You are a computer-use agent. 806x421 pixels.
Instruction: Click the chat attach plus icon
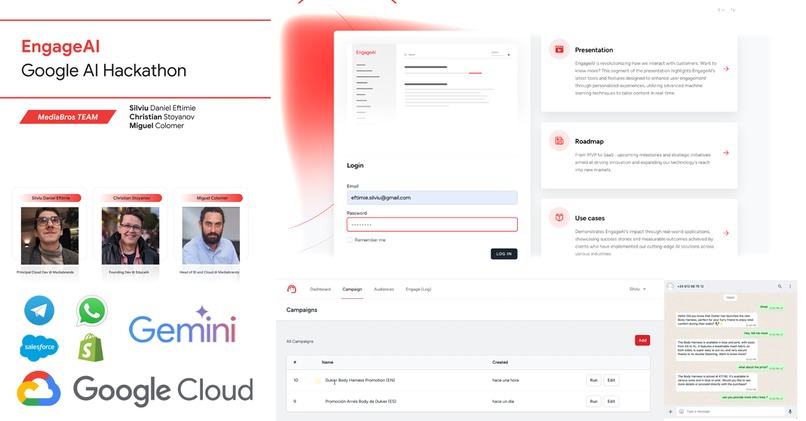point(670,411)
